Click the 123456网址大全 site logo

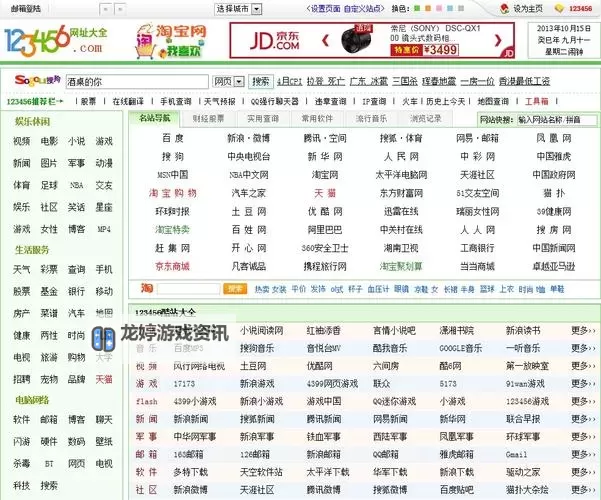[58, 40]
